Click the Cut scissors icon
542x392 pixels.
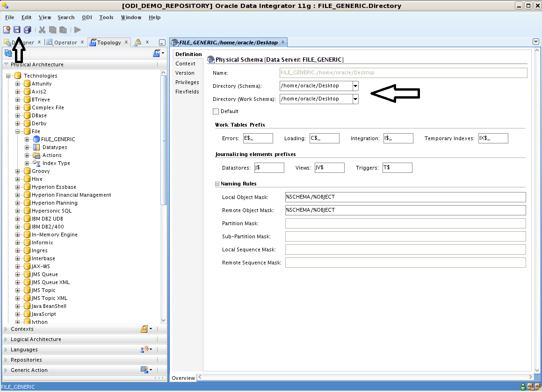(42, 30)
